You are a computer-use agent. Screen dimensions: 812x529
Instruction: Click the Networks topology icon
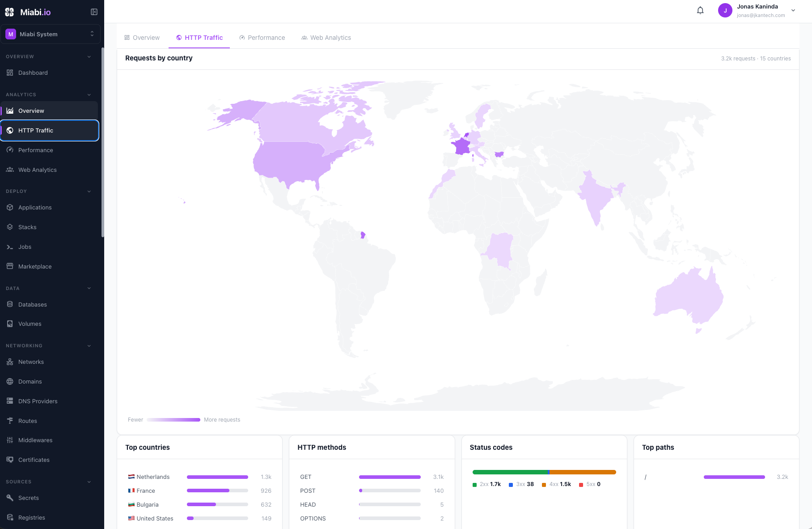[10, 362]
